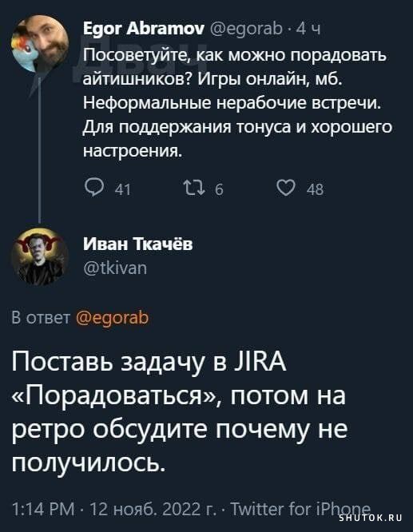The height and width of the screenshot is (532, 413).
Task: Click the orange @egorab reply mention
Action: [113, 318]
